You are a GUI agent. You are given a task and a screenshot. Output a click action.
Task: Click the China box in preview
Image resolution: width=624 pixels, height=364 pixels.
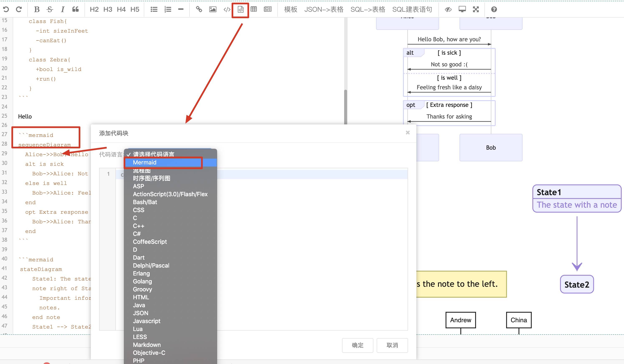pyautogui.click(x=519, y=320)
